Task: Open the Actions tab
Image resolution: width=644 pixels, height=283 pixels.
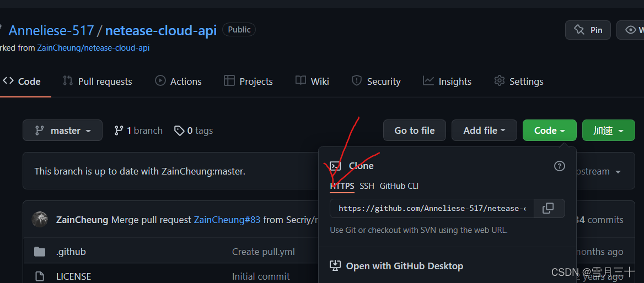Action: click(178, 81)
